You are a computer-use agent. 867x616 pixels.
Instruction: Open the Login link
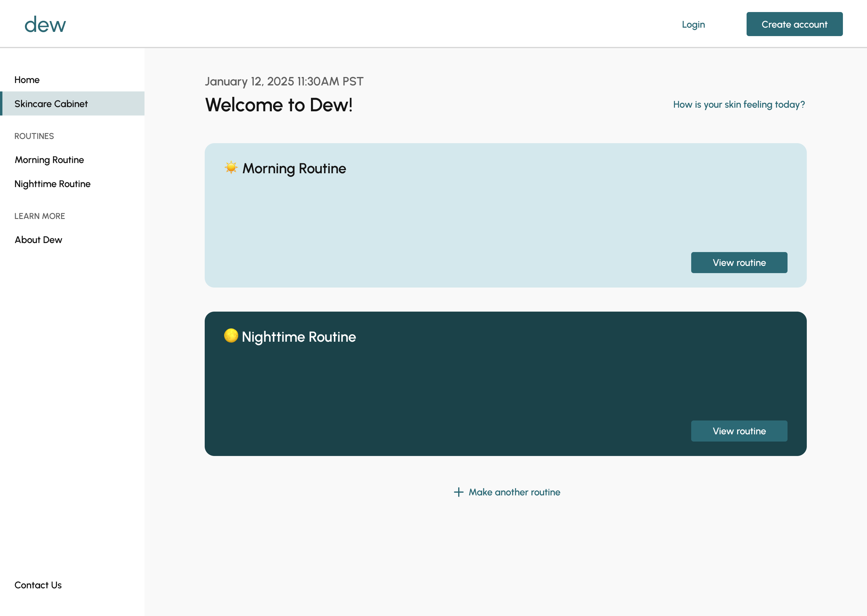click(x=693, y=24)
